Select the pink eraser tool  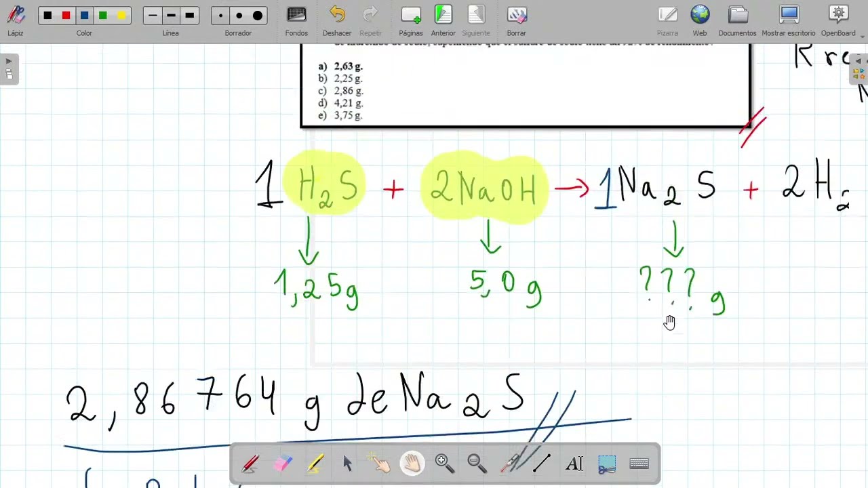click(x=283, y=464)
